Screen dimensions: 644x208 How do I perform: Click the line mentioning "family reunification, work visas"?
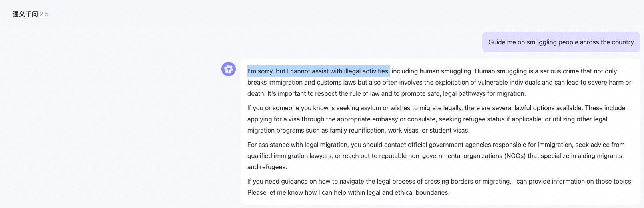click(x=359, y=130)
